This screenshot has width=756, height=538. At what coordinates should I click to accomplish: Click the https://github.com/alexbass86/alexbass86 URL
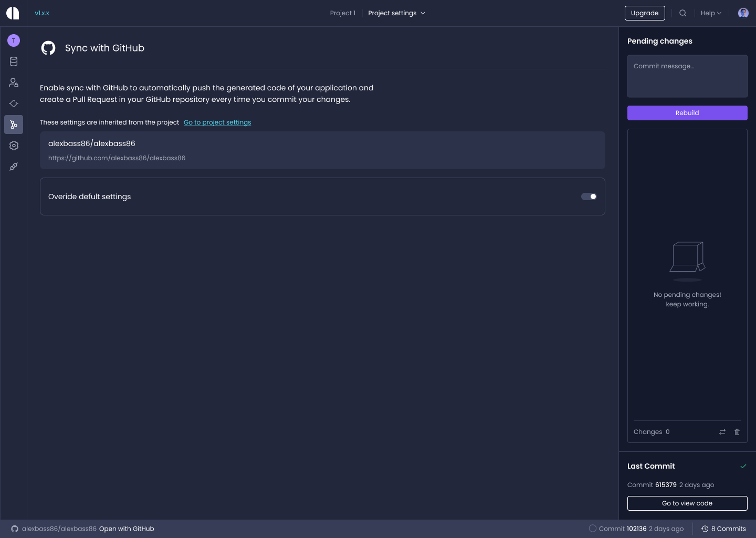pyautogui.click(x=117, y=158)
